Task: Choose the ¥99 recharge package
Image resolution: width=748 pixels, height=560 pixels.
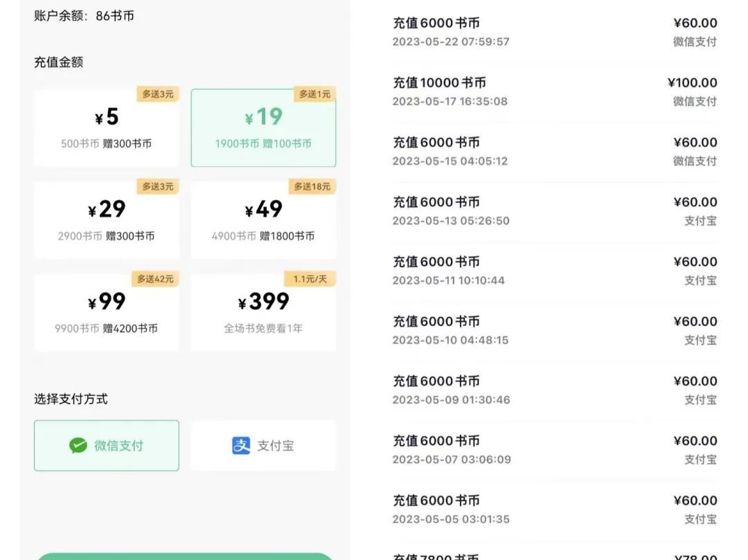Action: click(106, 312)
